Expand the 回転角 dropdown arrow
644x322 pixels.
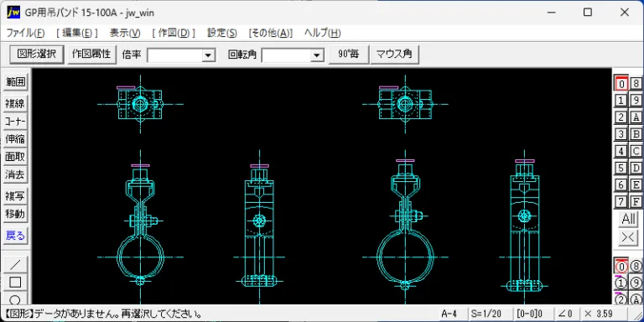[x=317, y=55]
